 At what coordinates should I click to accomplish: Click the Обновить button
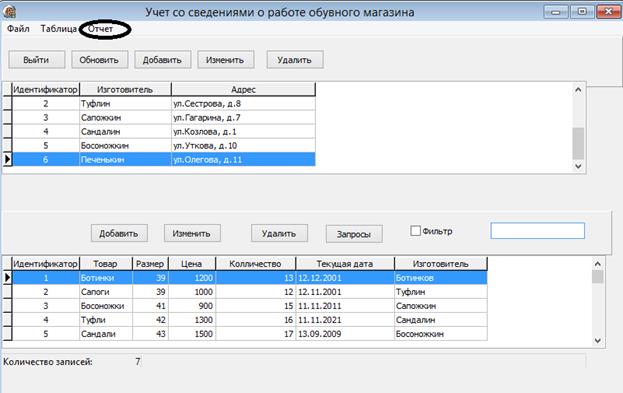tap(99, 60)
